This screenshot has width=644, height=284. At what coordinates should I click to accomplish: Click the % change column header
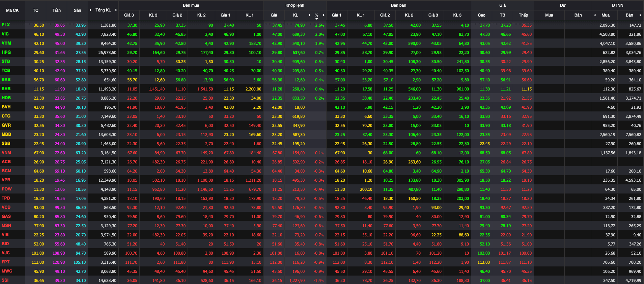[316, 15]
